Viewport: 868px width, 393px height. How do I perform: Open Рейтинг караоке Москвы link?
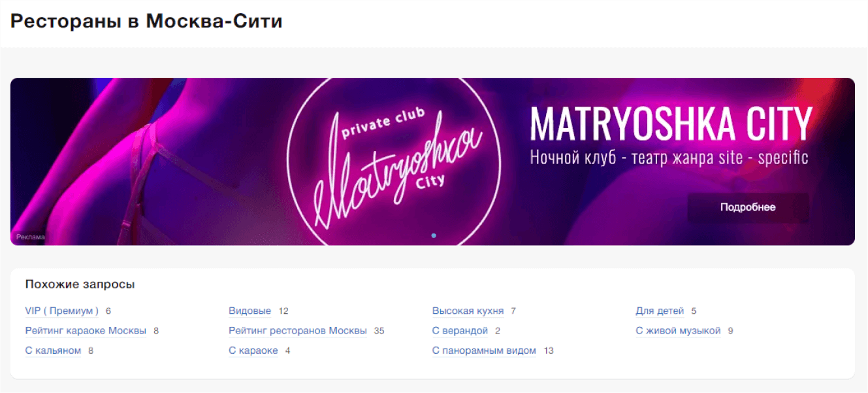click(x=86, y=331)
